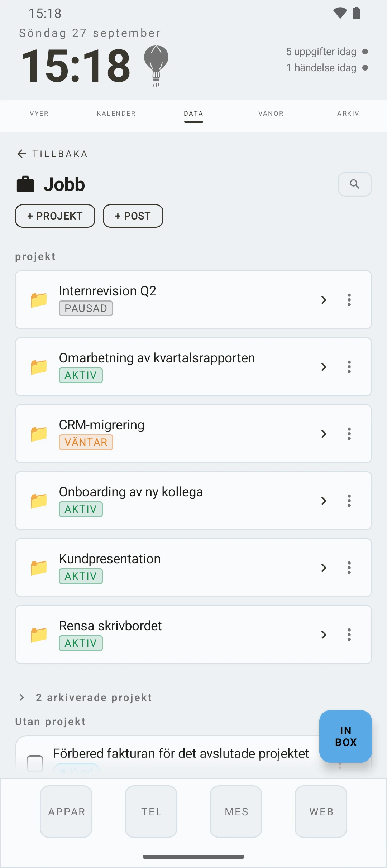Switch to the KALENDER tab
This screenshot has height=868, width=387.
116,114
